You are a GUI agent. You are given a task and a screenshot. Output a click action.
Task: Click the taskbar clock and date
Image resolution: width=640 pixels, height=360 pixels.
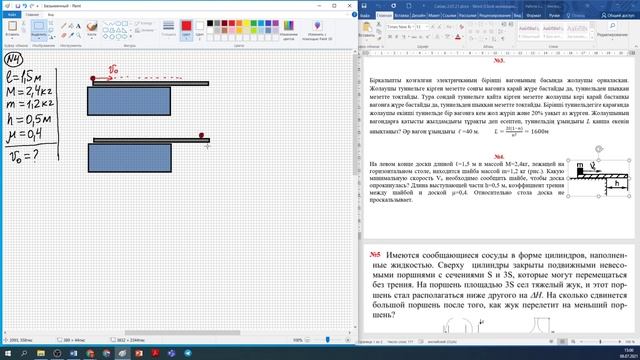[x=629, y=353]
